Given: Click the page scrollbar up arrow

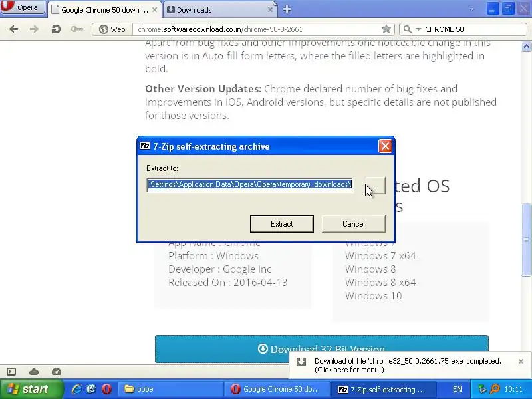Looking at the screenshot, I should [526, 46].
